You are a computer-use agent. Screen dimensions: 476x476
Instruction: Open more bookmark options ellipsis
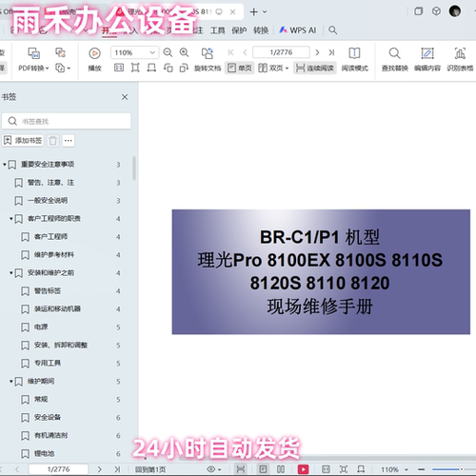click(69, 140)
